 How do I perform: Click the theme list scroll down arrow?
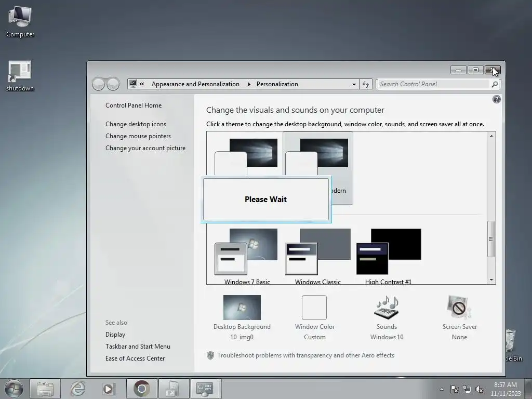(491, 280)
